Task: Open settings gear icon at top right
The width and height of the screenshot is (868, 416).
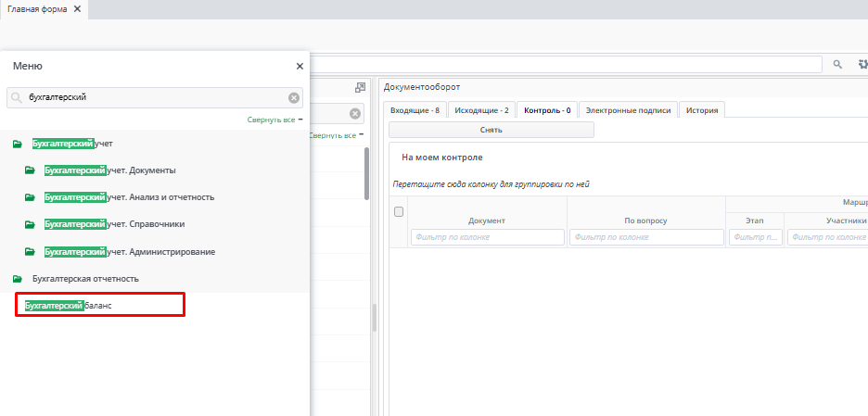Action: point(862,64)
